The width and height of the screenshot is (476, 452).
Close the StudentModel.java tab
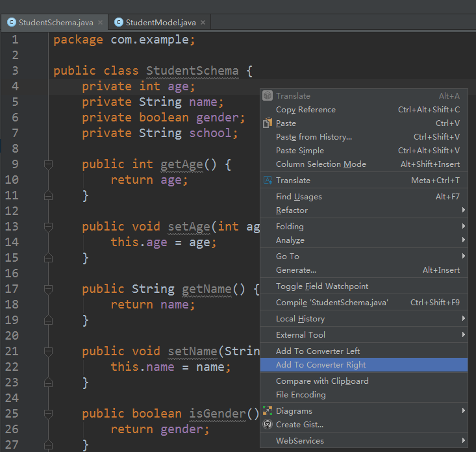203,23
